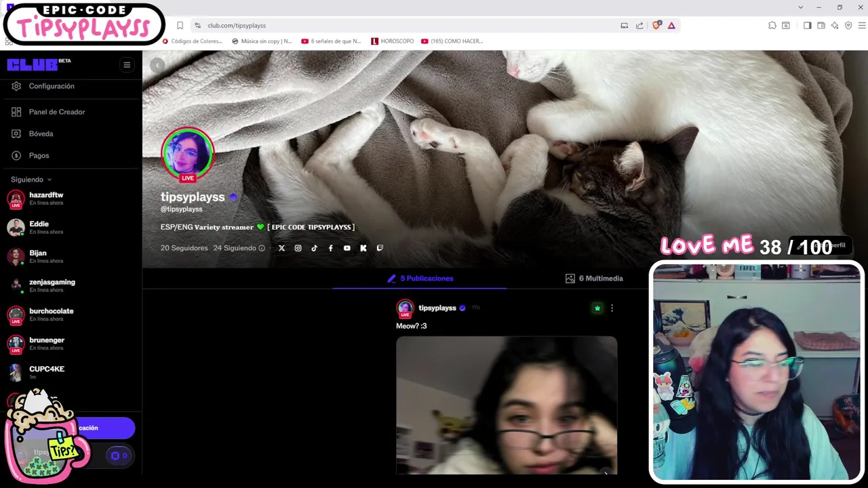Click the screenshot search icon in browser toolbar

786,26
